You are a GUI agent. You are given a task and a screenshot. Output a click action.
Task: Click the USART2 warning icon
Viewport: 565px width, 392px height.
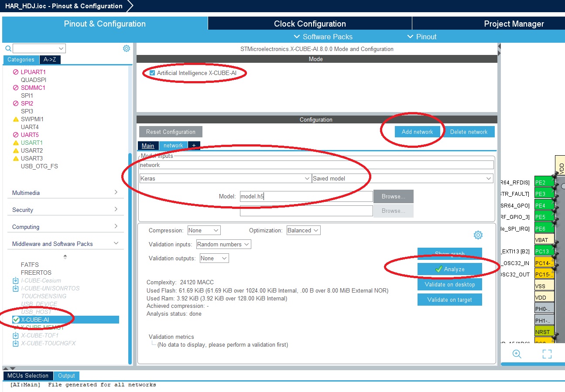tap(16, 150)
